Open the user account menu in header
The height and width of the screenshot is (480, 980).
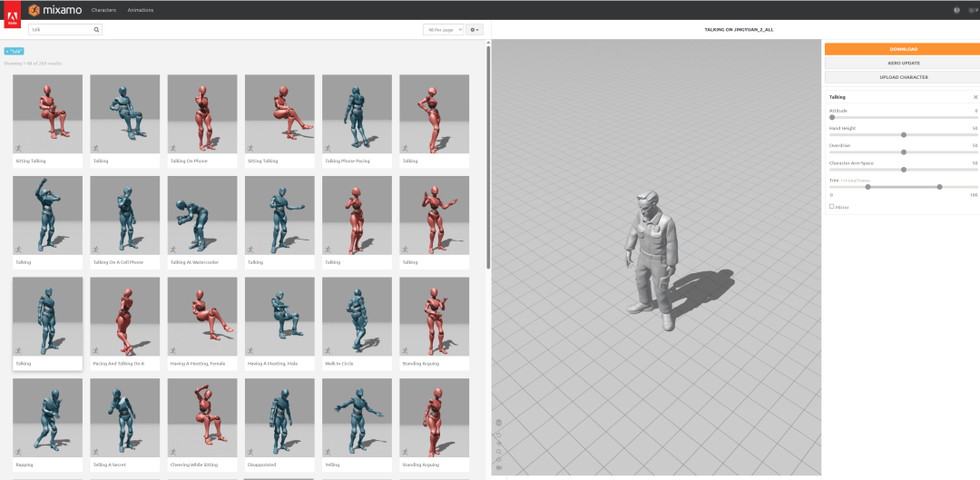tap(973, 10)
